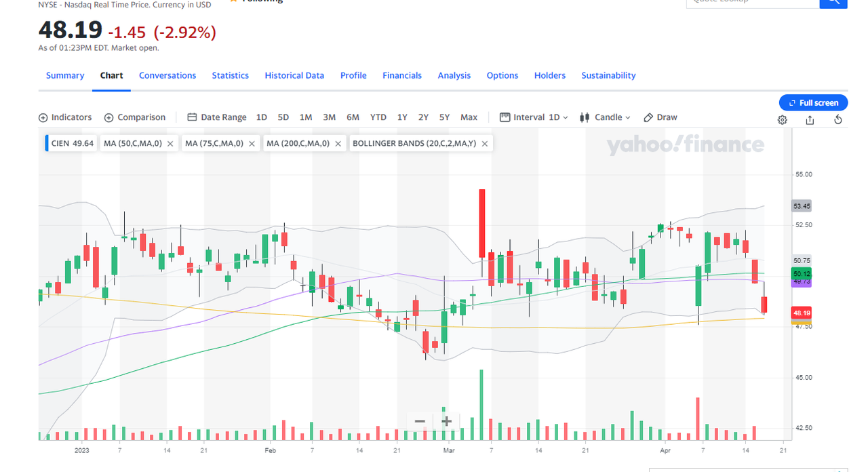Select the 6M time range

[x=353, y=117]
